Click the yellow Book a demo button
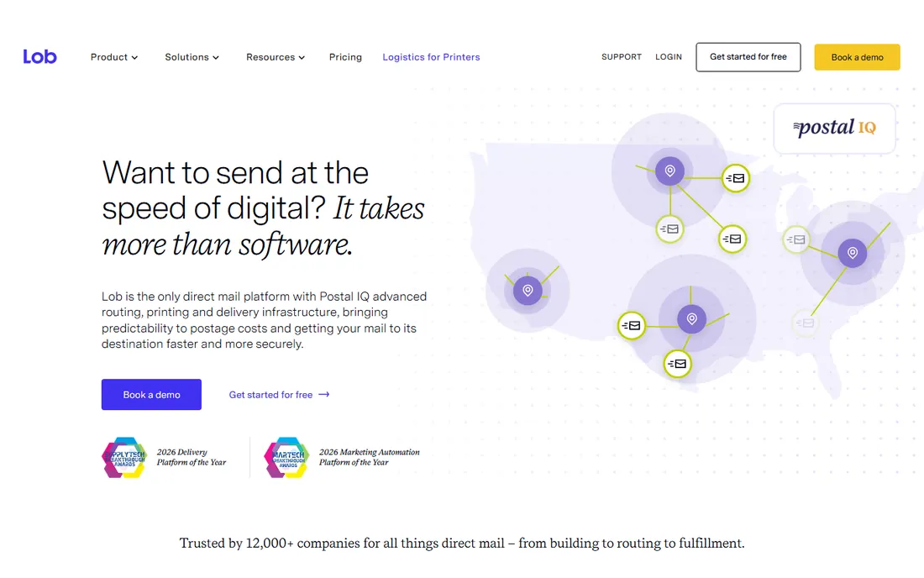Viewport: 924px width, 578px height. 857,57
